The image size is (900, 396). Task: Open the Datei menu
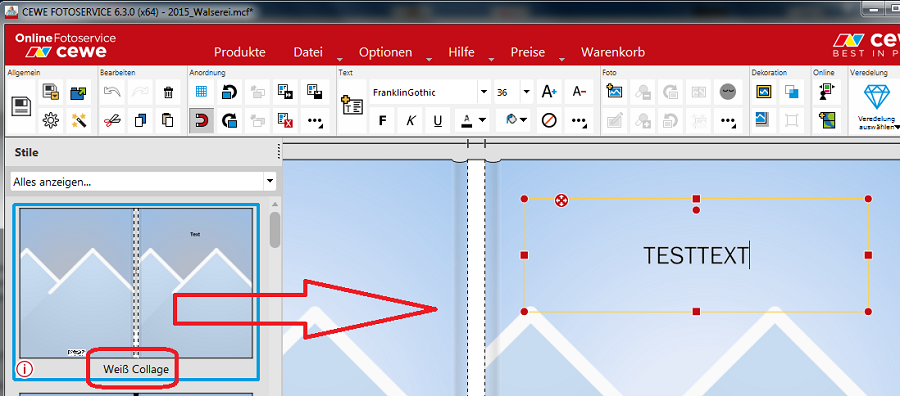tap(308, 52)
